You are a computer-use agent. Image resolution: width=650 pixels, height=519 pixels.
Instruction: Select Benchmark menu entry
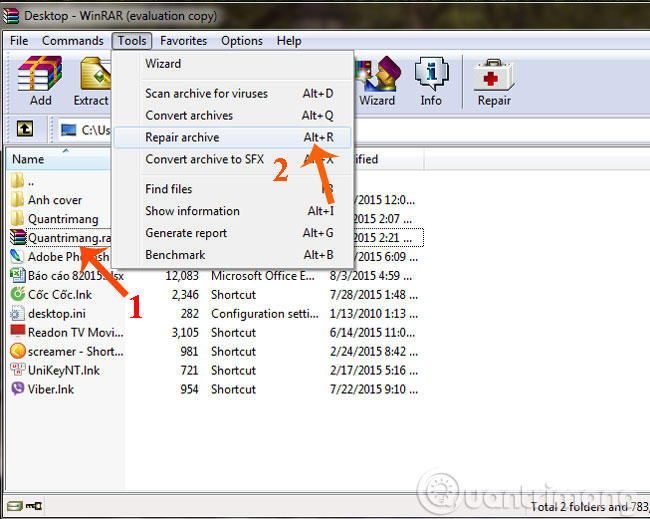coord(232,255)
